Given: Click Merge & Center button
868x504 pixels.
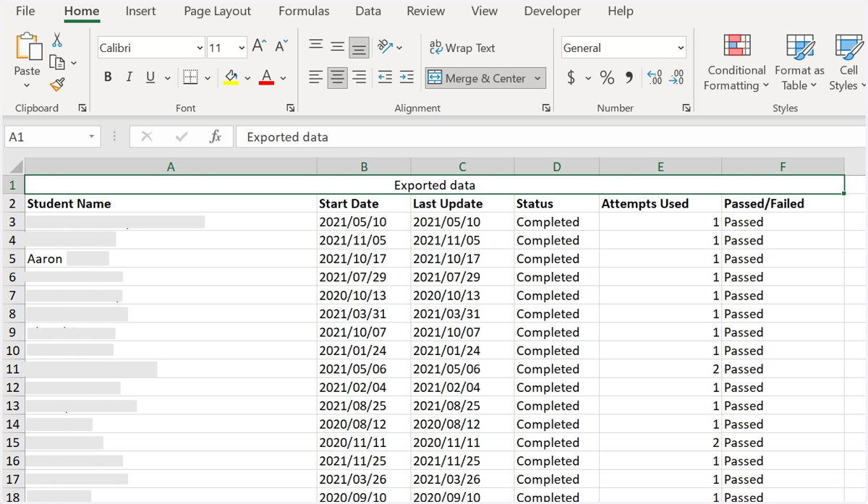Looking at the screenshot, I should 477,78.
